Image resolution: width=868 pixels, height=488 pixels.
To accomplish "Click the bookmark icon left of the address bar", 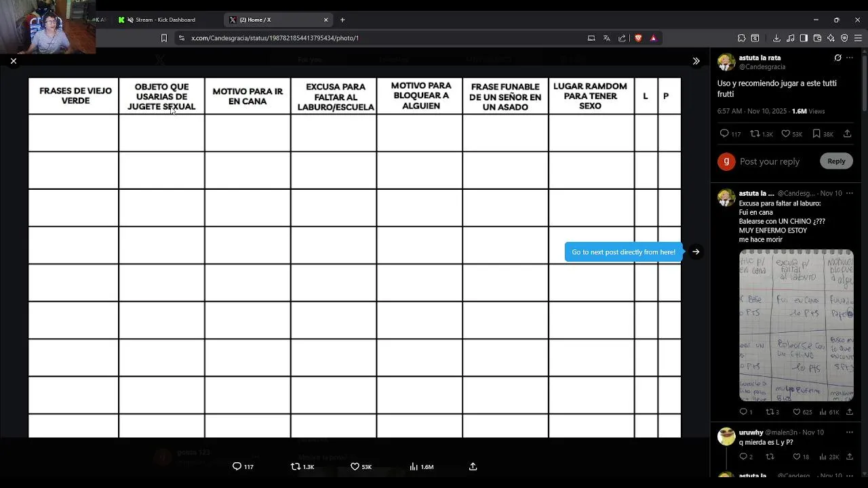I will click(164, 38).
